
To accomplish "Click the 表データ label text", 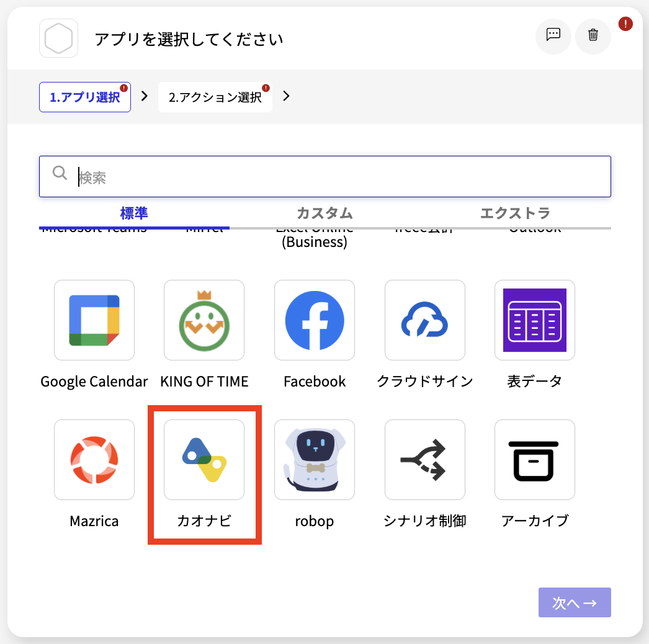I will (535, 382).
